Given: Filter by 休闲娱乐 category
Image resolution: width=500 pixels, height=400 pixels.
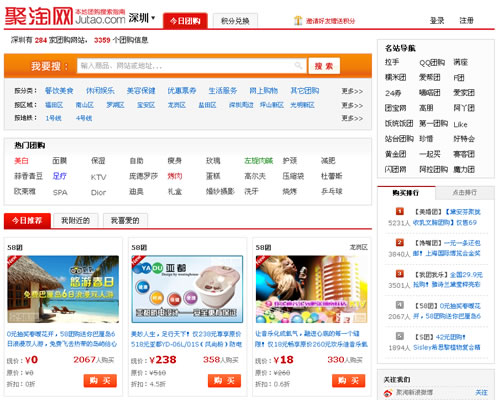Looking at the screenshot, I should [x=100, y=91].
